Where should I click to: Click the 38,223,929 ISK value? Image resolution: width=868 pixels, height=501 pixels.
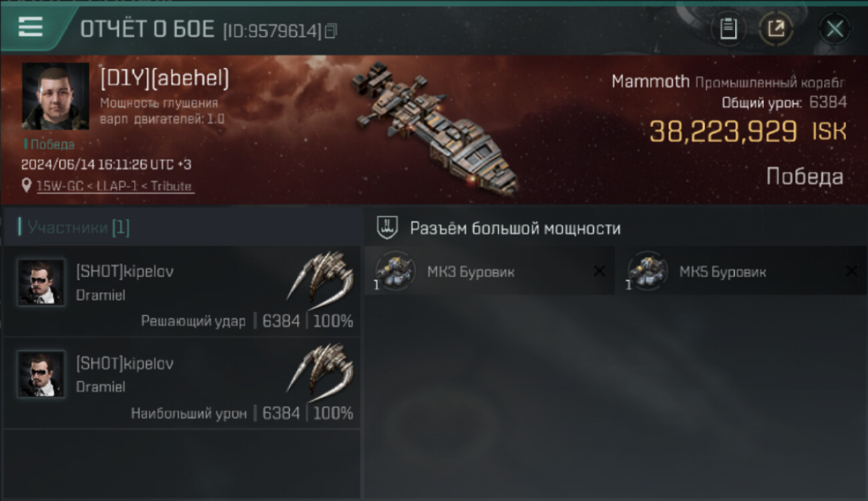748,132
